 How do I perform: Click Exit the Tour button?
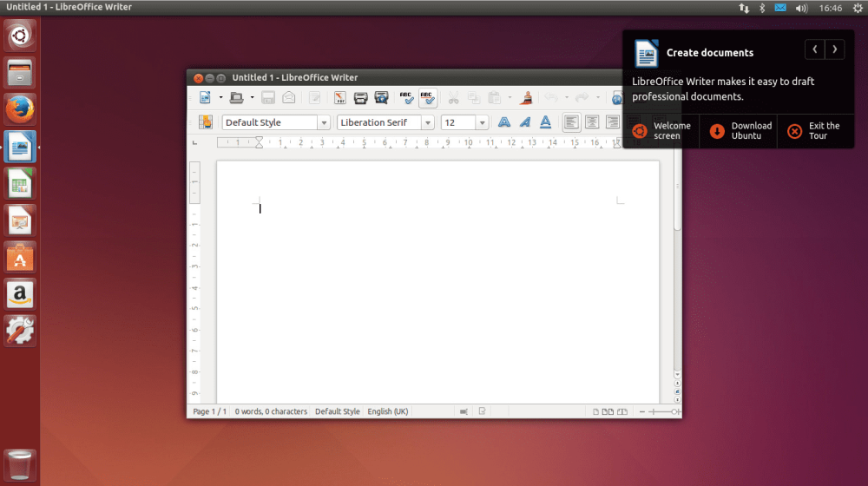coord(816,131)
